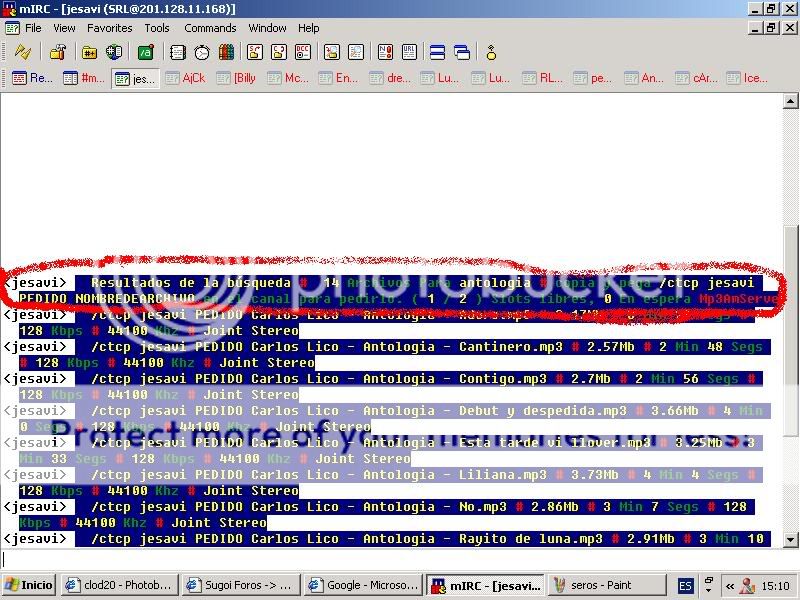
Task: Switch to Sugoi Foros taskbar window
Action: 241,585
